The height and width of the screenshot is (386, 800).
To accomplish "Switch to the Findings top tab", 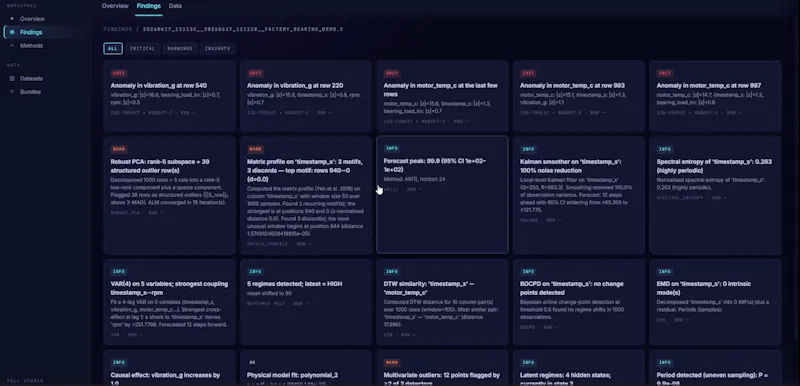I will click(x=148, y=6).
